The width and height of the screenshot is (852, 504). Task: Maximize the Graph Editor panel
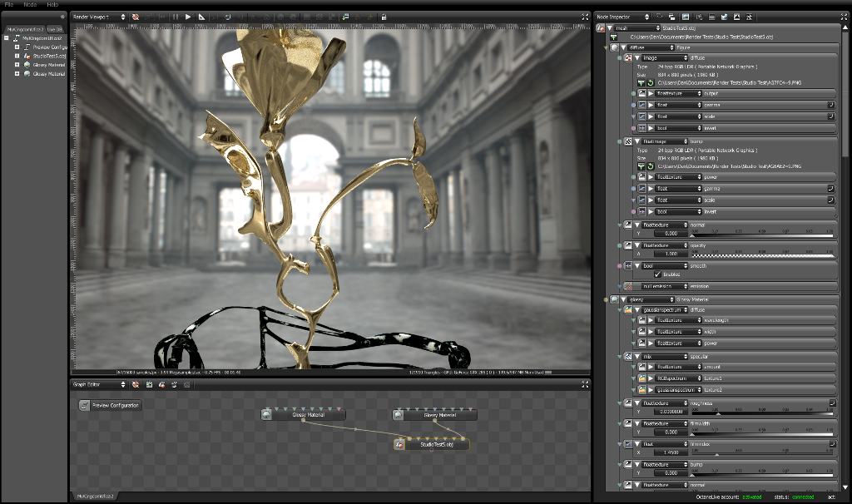(585, 384)
